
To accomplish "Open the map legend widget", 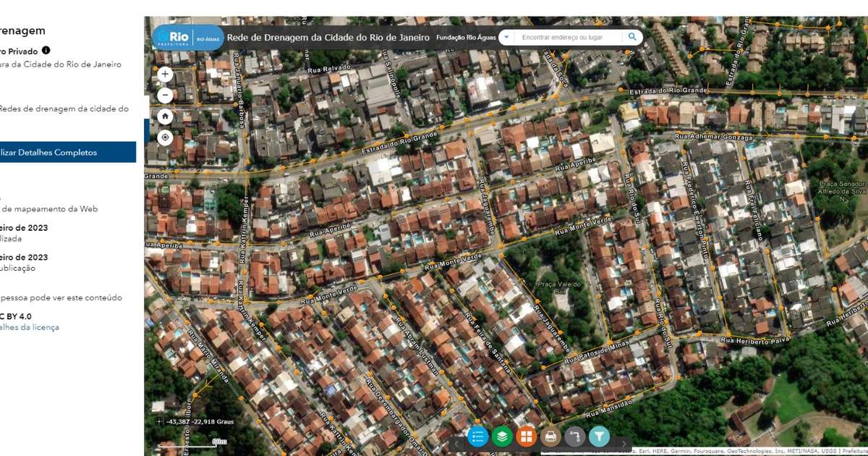I will pos(477,437).
